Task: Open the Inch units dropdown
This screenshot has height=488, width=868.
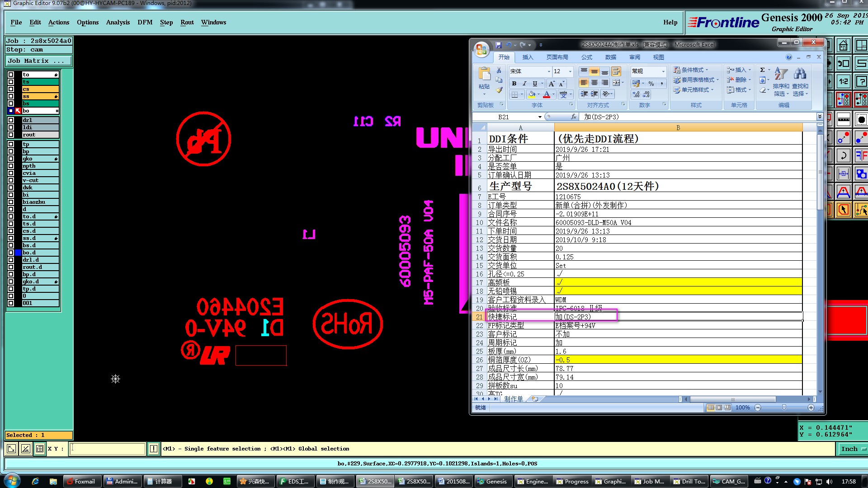Action: (851, 449)
